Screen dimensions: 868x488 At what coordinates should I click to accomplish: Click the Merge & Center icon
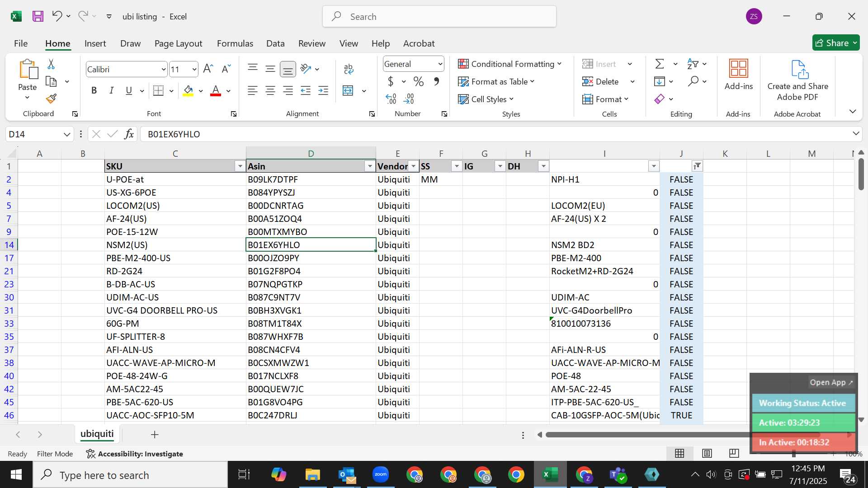click(x=348, y=91)
